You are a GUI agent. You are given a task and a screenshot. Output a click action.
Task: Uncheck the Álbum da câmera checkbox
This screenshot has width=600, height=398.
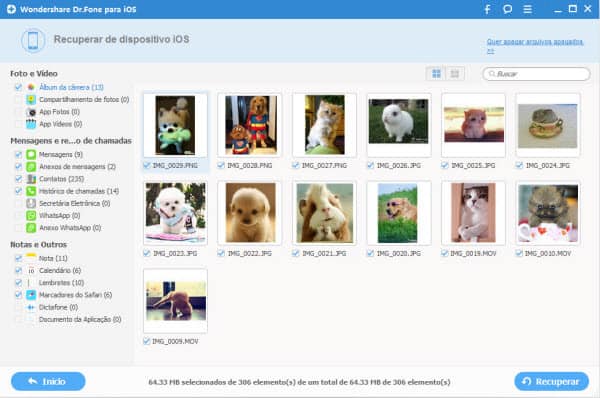pyautogui.click(x=18, y=87)
